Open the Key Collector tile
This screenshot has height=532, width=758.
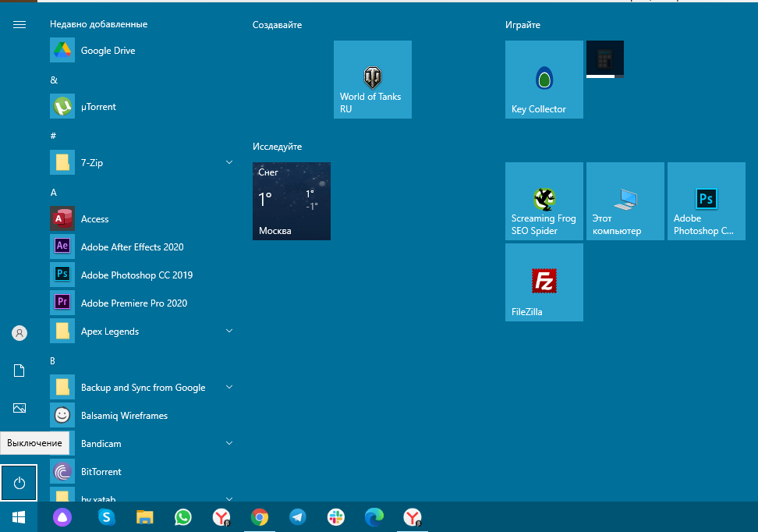[x=544, y=80]
